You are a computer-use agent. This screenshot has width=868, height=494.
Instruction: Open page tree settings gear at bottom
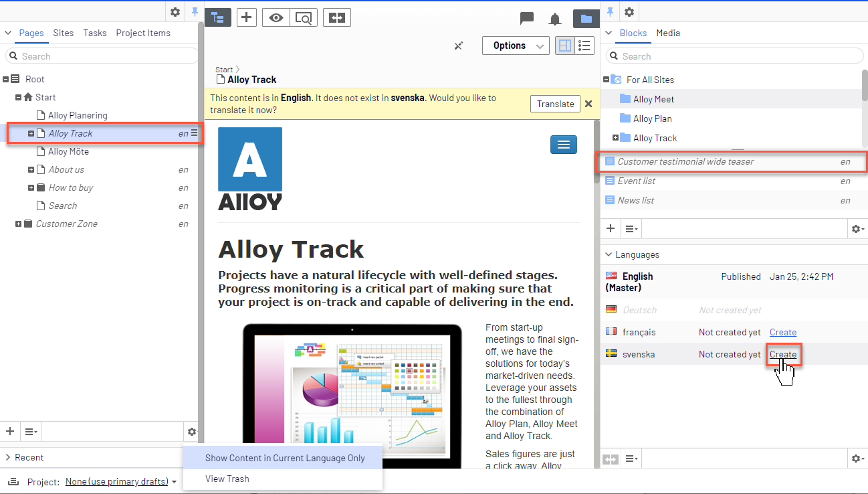192,431
